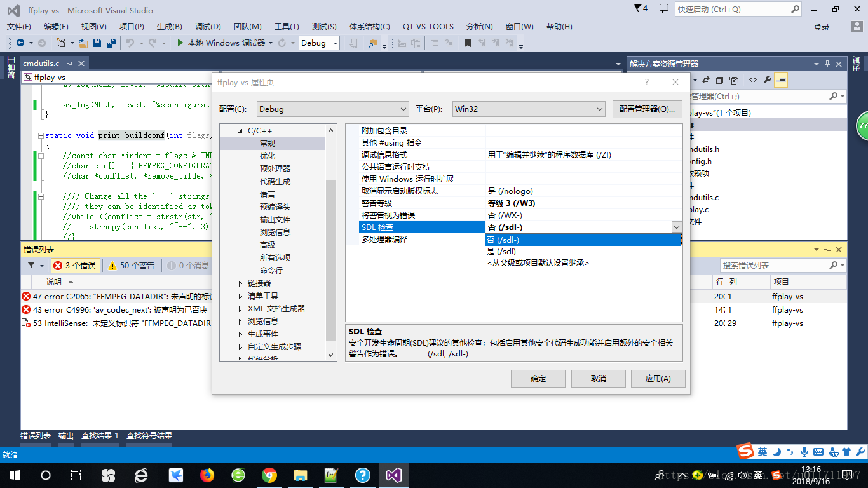The image size is (868, 488).
Task: Toggle the 3 个错误 errors filter
Action: click(74, 266)
